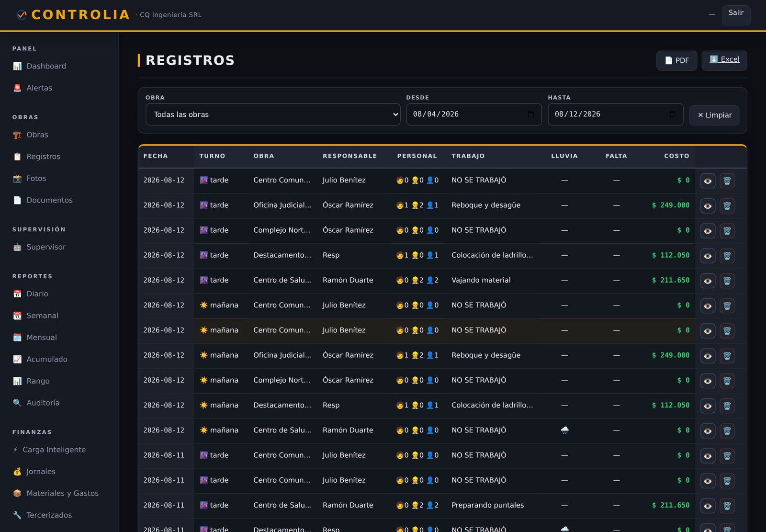
Task: View details of Vajando material record
Action: (x=708, y=281)
